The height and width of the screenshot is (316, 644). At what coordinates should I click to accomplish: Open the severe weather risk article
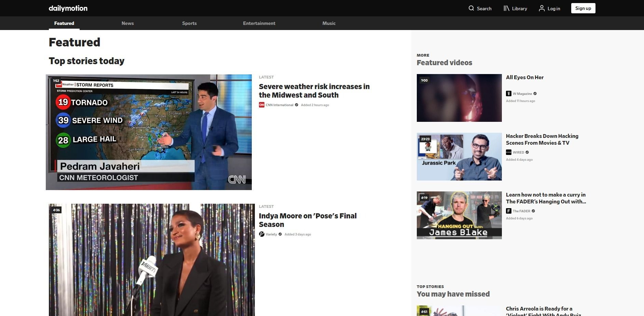click(314, 91)
